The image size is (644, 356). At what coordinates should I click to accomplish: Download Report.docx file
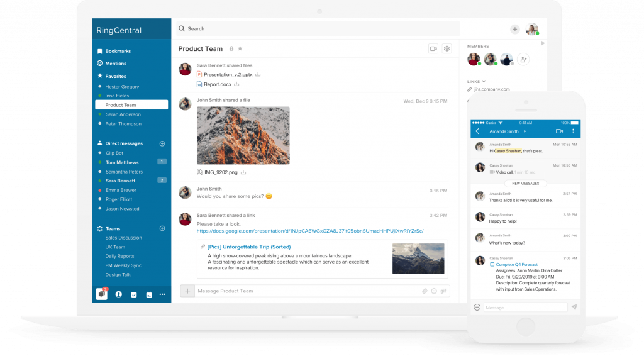pyautogui.click(x=236, y=84)
